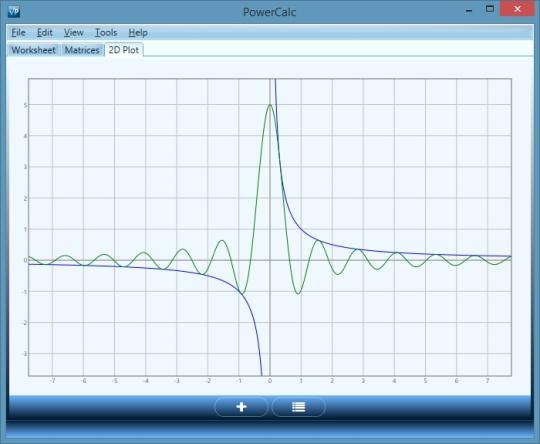This screenshot has width=540, height=444.
Task: Click the green curve's minimum near x=1
Action: [298, 293]
